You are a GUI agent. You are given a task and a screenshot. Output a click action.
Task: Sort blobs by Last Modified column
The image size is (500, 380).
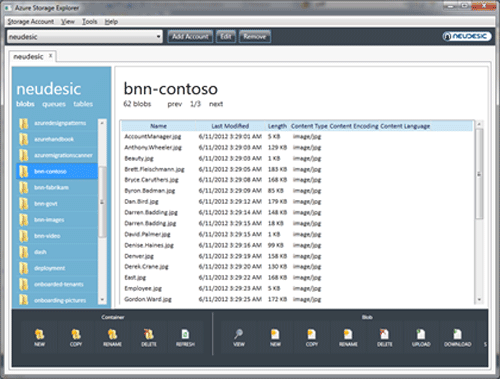230,126
